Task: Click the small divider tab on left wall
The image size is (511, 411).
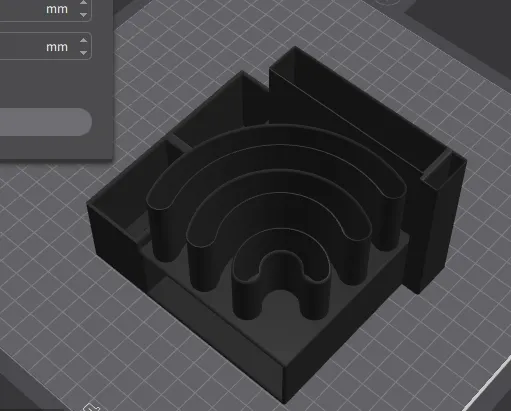Action: tap(180, 143)
